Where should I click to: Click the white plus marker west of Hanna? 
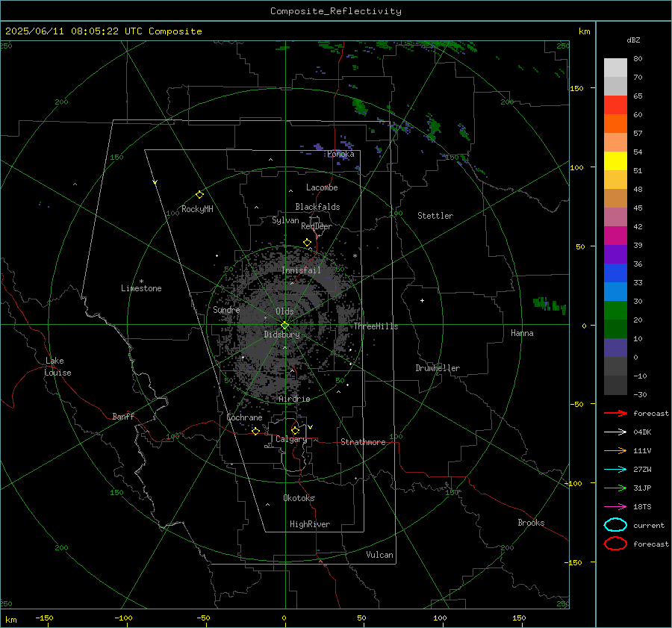[x=422, y=300]
